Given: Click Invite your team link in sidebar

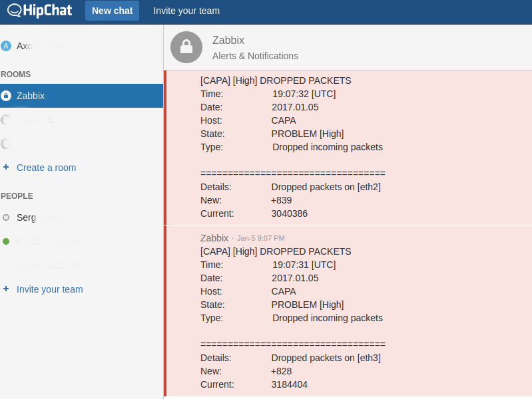Looking at the screenshot, I should point(49,289).
